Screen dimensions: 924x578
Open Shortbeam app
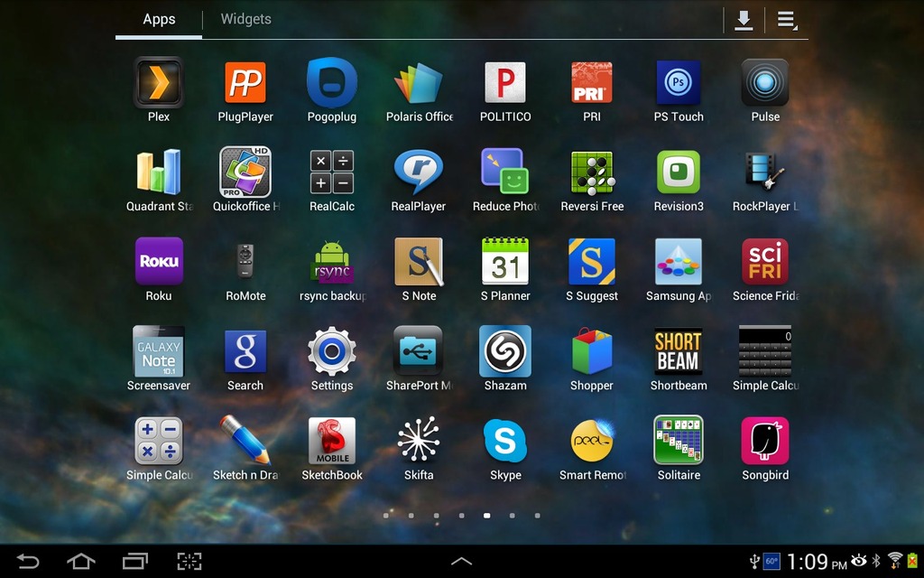[679, 351]
